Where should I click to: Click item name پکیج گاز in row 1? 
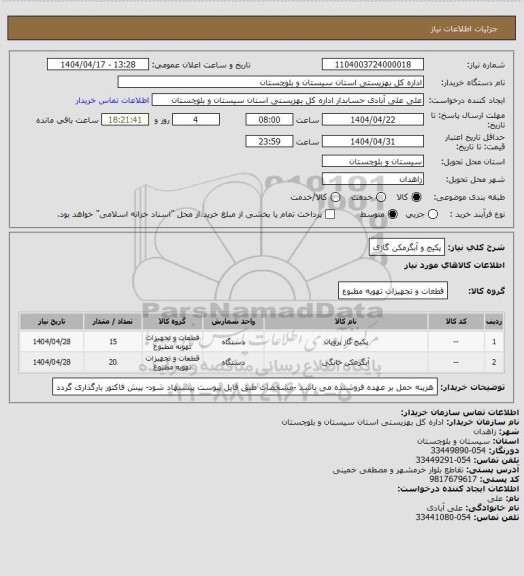pos(345,342)
